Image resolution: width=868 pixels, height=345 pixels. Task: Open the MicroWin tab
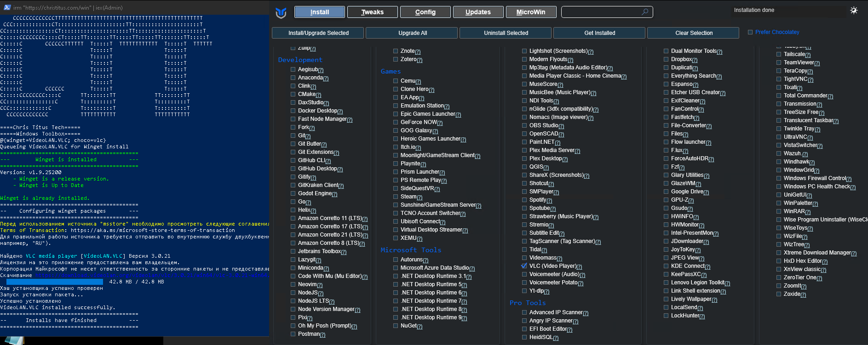coord(531,12)
